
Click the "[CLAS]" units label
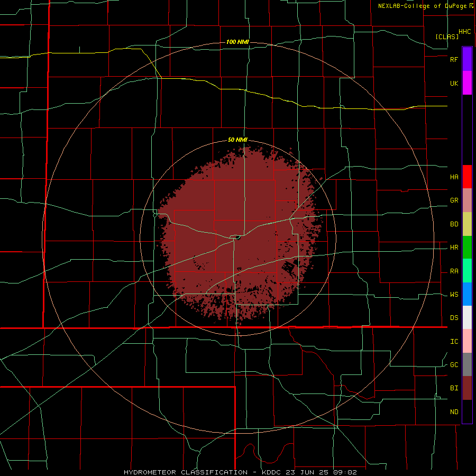point(447,36)
